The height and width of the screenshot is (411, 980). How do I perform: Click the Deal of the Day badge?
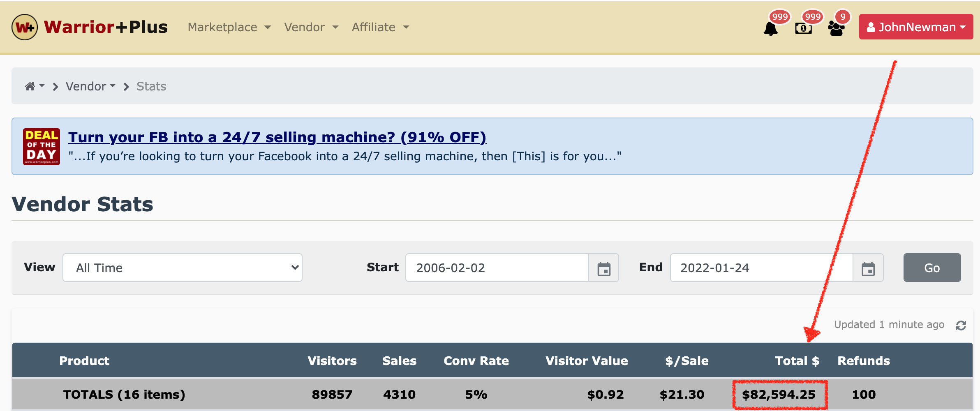(42, 147)
